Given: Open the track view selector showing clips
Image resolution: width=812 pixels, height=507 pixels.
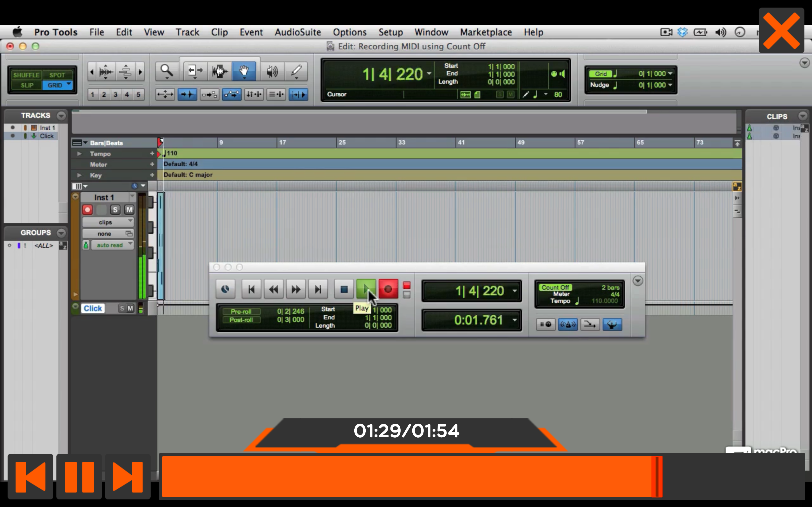Looking at the screenshot, I should point(108,222).
